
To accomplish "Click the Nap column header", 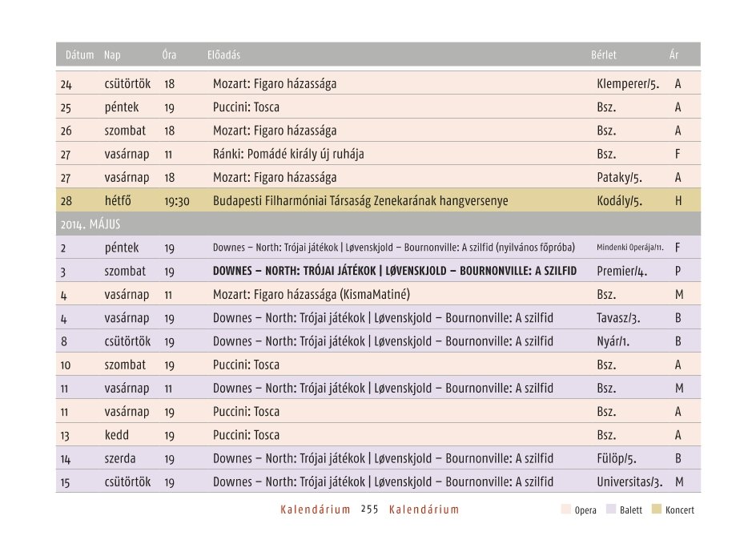I will click(x=112, y=55).
